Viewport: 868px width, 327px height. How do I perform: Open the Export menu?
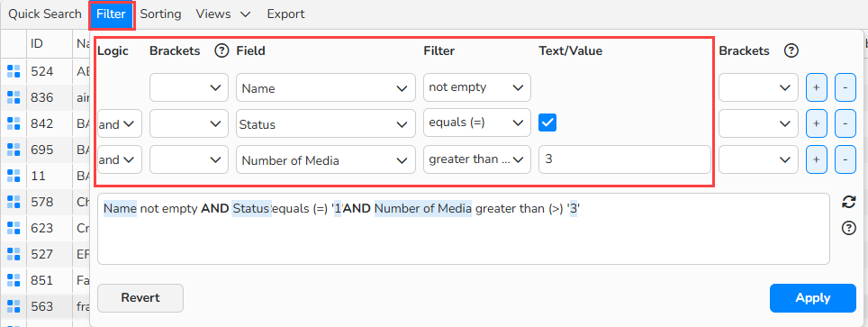click(285, 14)
